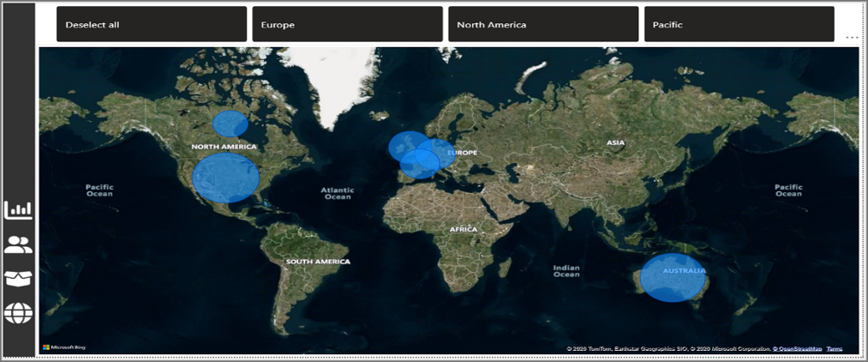Screen dimensions: 868x362
Task: Filter map by North America
Action: [x=543, y=24]
